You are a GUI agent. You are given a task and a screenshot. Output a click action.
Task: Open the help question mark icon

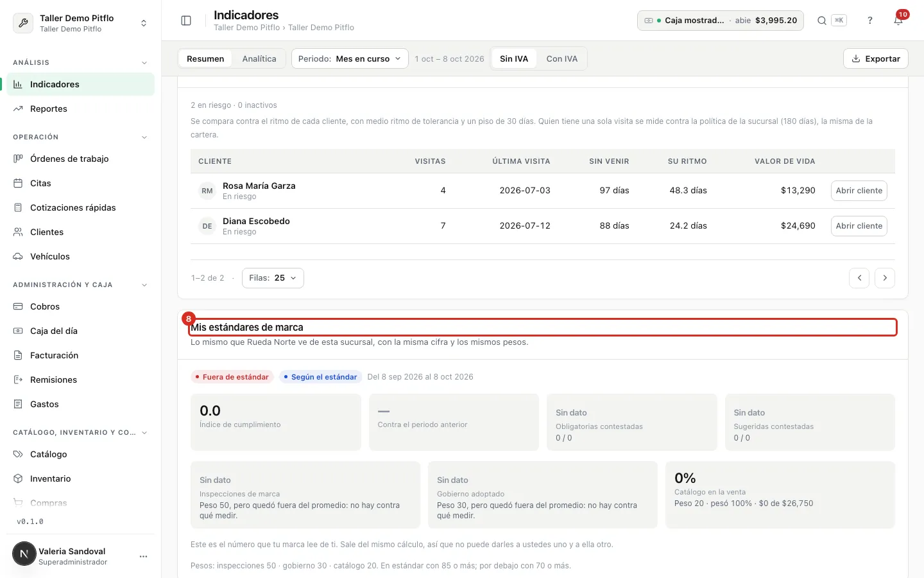click(870, 21)
